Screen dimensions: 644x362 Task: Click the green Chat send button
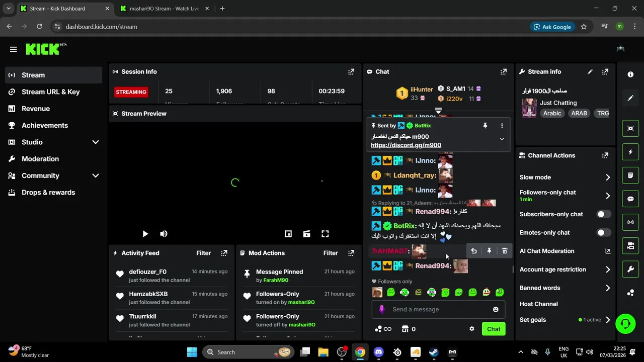[x=494, y=329]
